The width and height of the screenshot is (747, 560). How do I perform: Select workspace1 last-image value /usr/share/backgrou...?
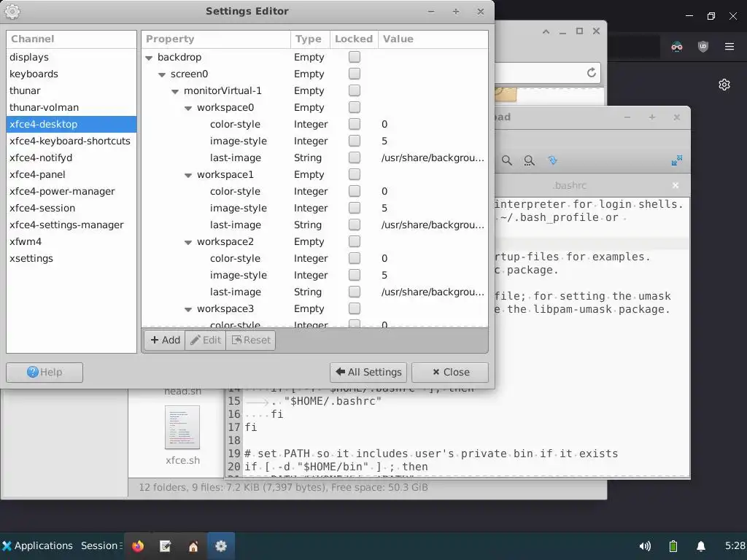(433, 225)
